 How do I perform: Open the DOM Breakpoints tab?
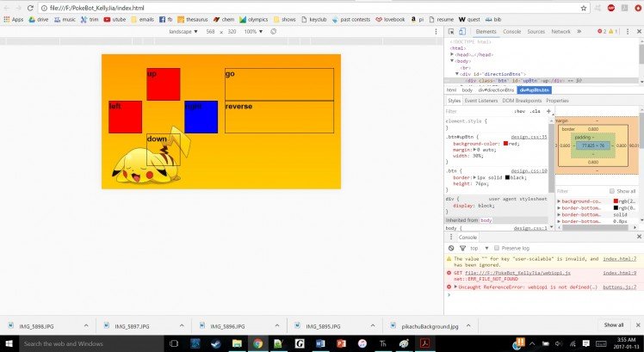pyautogui.click(x=522, y=101)
